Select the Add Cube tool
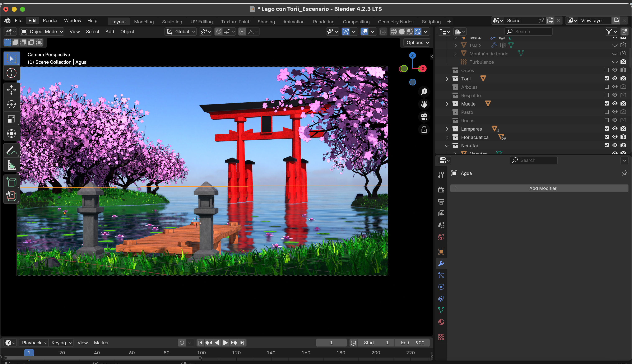The image size is (632, 364). tap(11, 182)
